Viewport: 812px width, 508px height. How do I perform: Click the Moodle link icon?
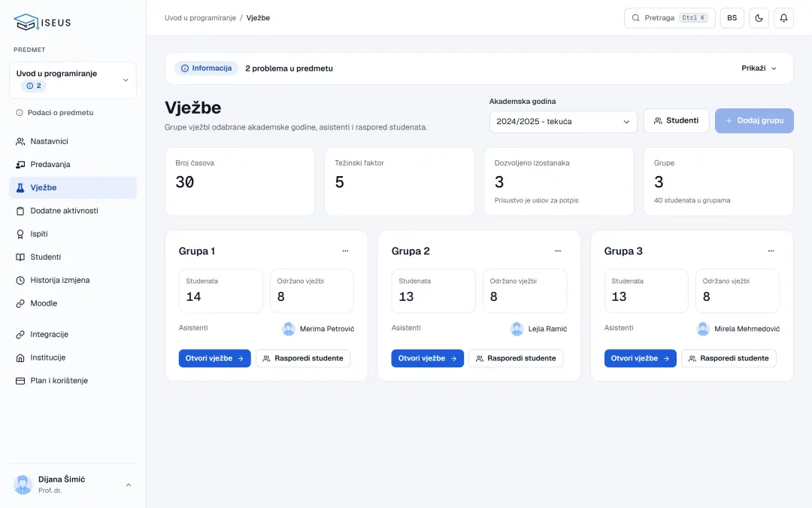click(x=20, y=304)
